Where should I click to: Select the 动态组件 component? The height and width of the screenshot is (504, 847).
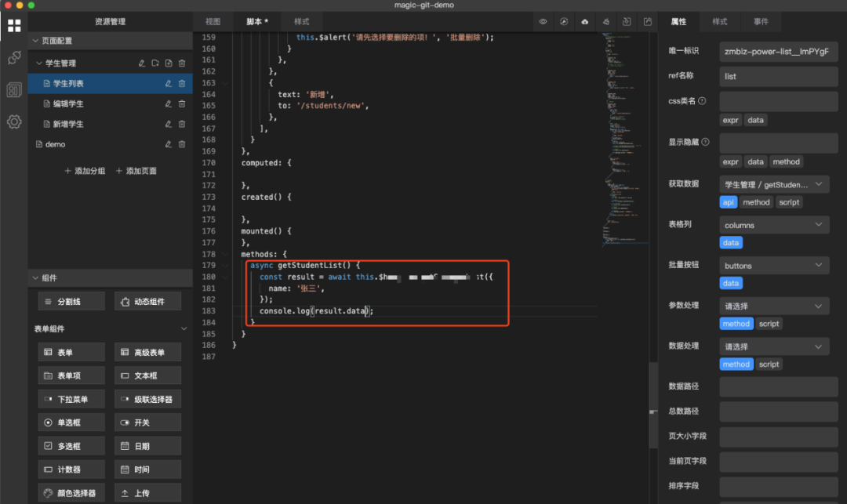(147, 302)
